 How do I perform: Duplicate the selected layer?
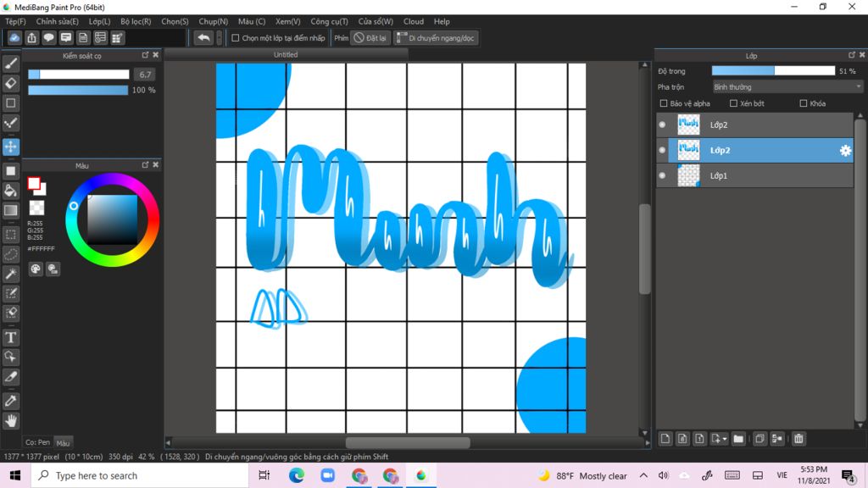(760, 439)
